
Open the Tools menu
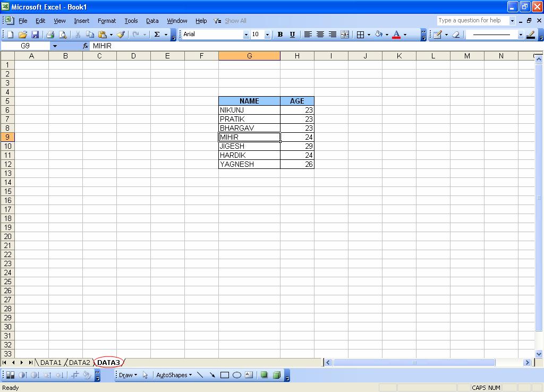pyautogui.click(x=131, y=21)
